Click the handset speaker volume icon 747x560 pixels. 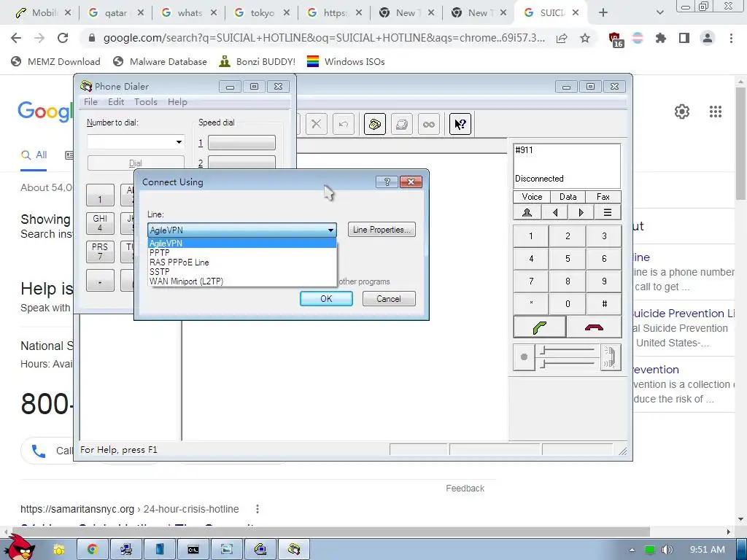click(610, 357)
